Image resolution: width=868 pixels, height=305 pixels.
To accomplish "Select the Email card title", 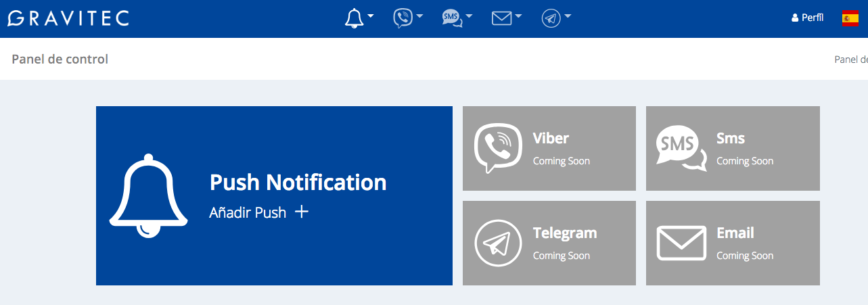I will (x=735, y=233).
